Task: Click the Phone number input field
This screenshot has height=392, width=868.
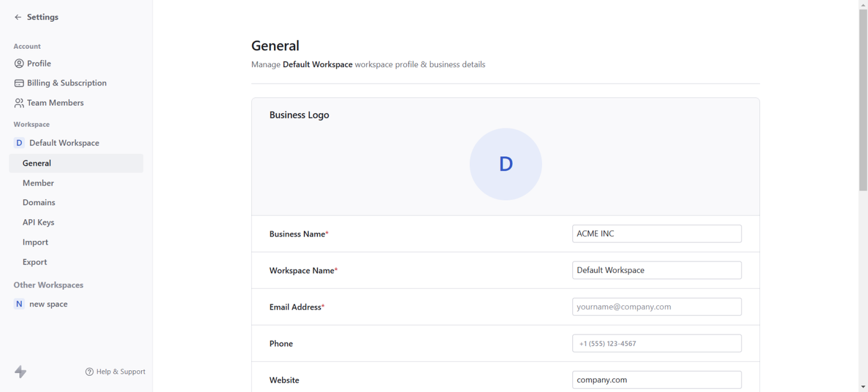Action: (657, 343)
